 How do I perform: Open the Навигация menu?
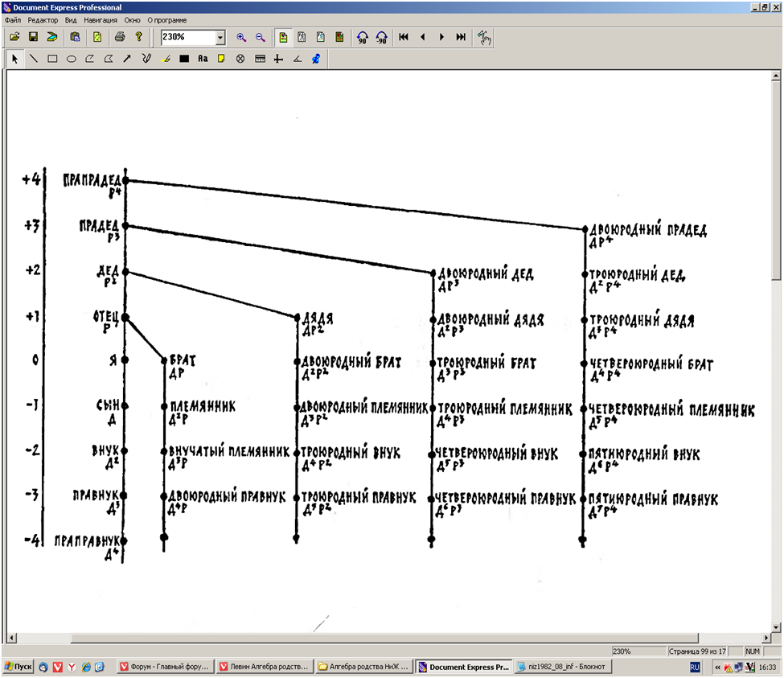100,19
